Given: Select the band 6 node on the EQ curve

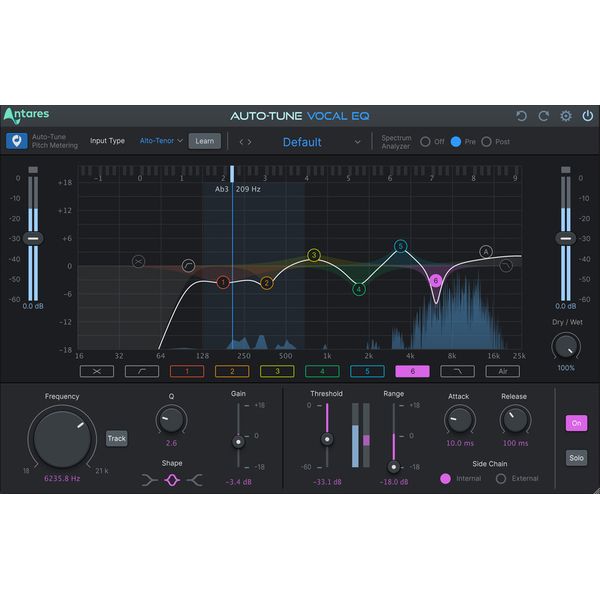Looking at the screenshot, I should [435, 280].
